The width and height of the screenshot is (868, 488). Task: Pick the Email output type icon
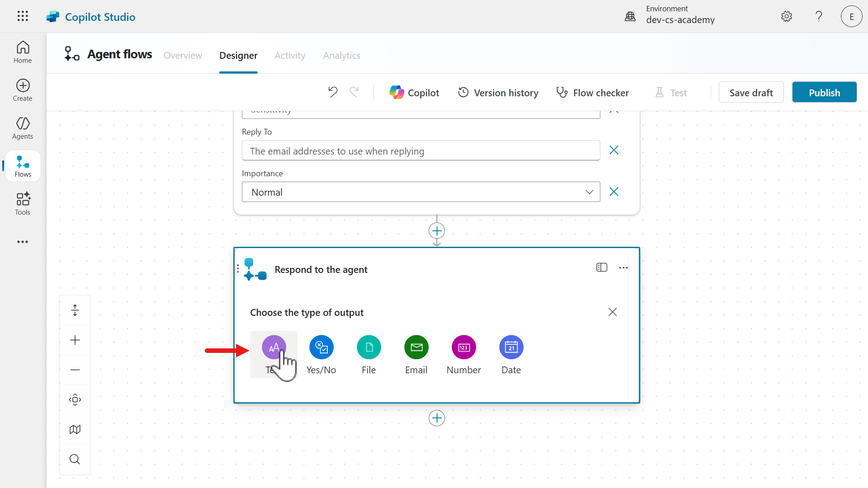(416, 347)
